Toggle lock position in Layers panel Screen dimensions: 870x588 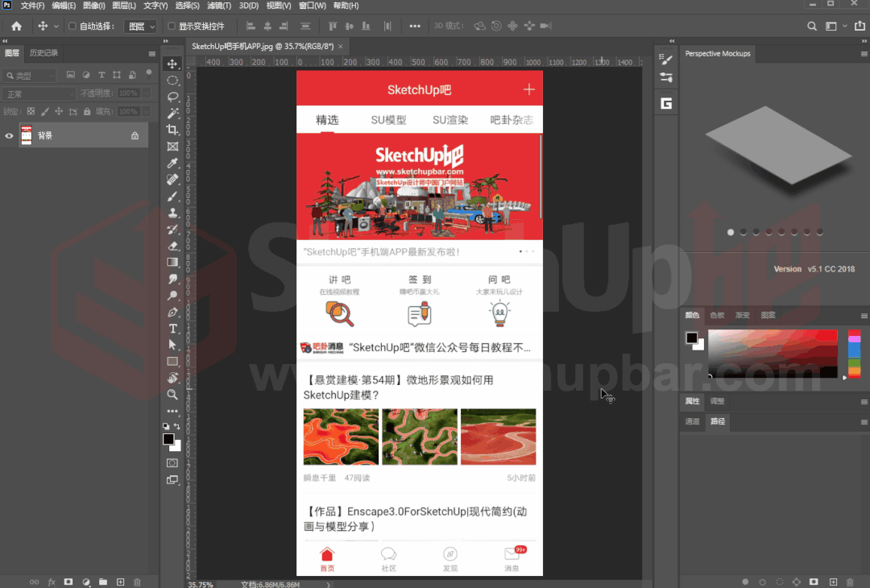(x=59, y=111)
